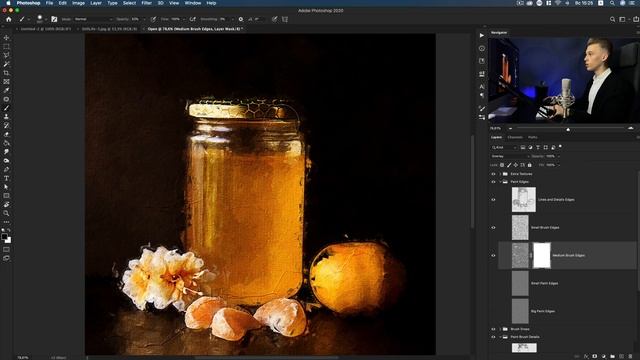Click the Navigator zoom slider handle
640x360 pixels.
coord(568,129)
